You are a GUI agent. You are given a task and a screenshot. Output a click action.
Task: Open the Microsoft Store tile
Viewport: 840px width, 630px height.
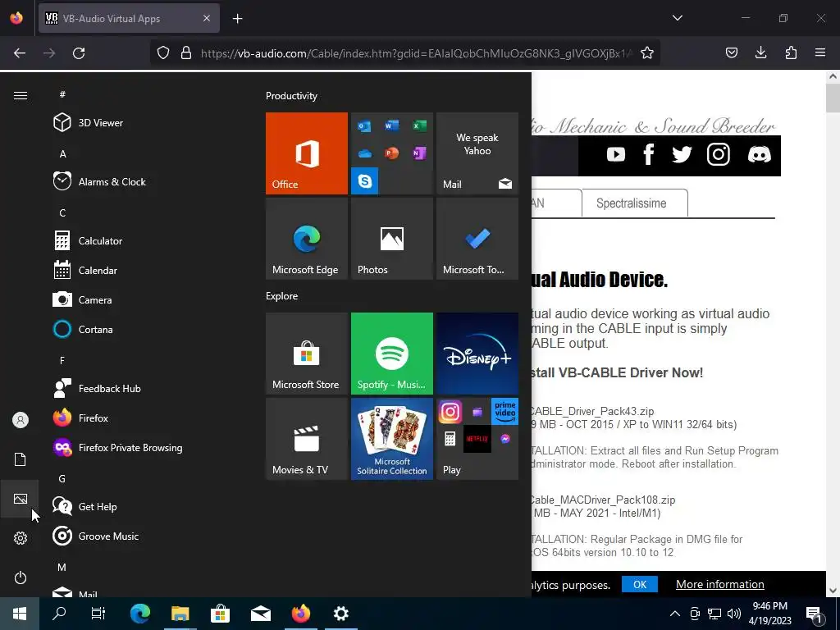click(x=307, y=354)
